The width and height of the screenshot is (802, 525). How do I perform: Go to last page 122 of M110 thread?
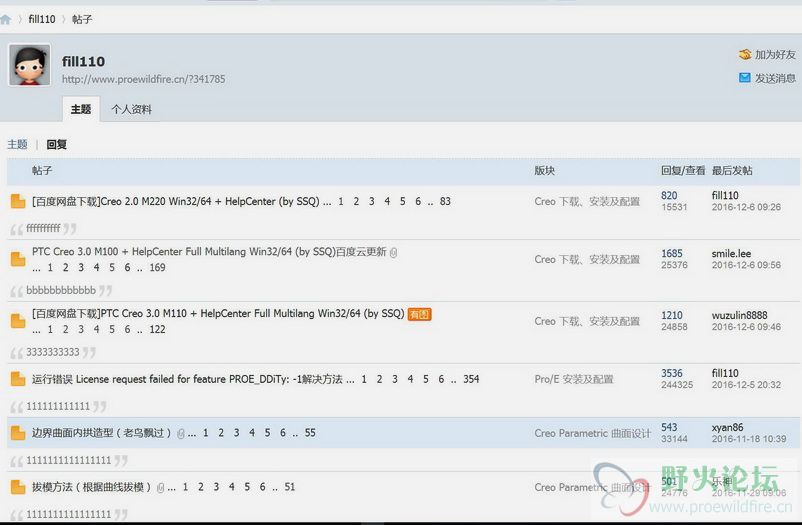pos(157,330)
